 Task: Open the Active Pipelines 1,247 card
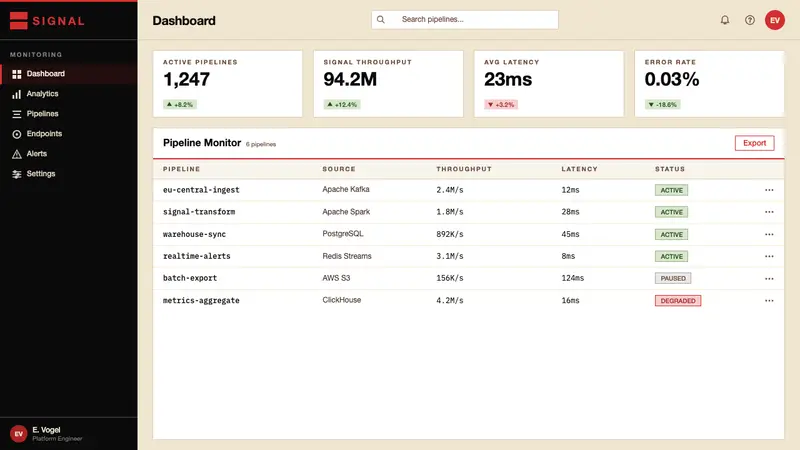coord(228,84)
